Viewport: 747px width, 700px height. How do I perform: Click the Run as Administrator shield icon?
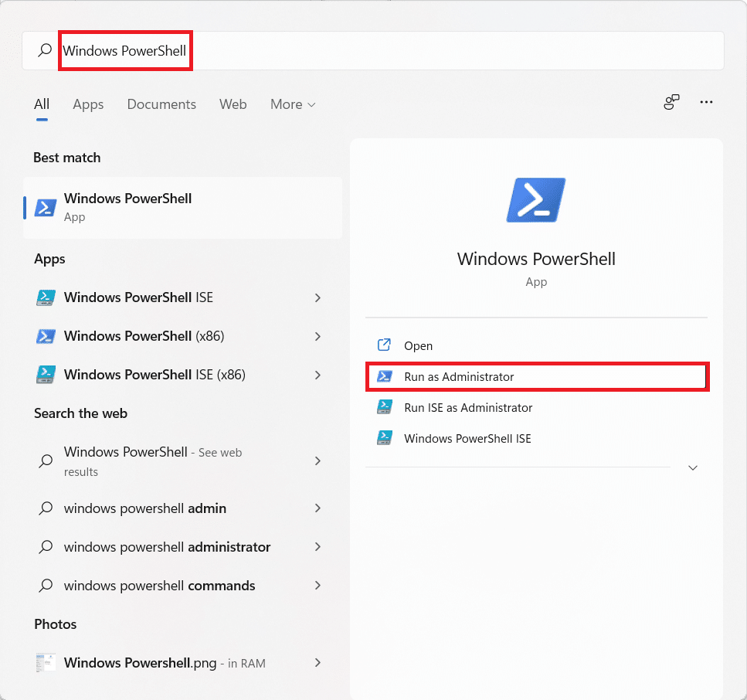coord(383,376)
